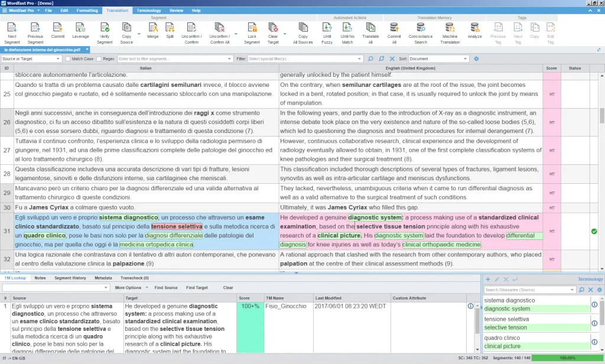Click the green confirmed status on segment 31
Screen dimensions: 605x364
point(594,231)
